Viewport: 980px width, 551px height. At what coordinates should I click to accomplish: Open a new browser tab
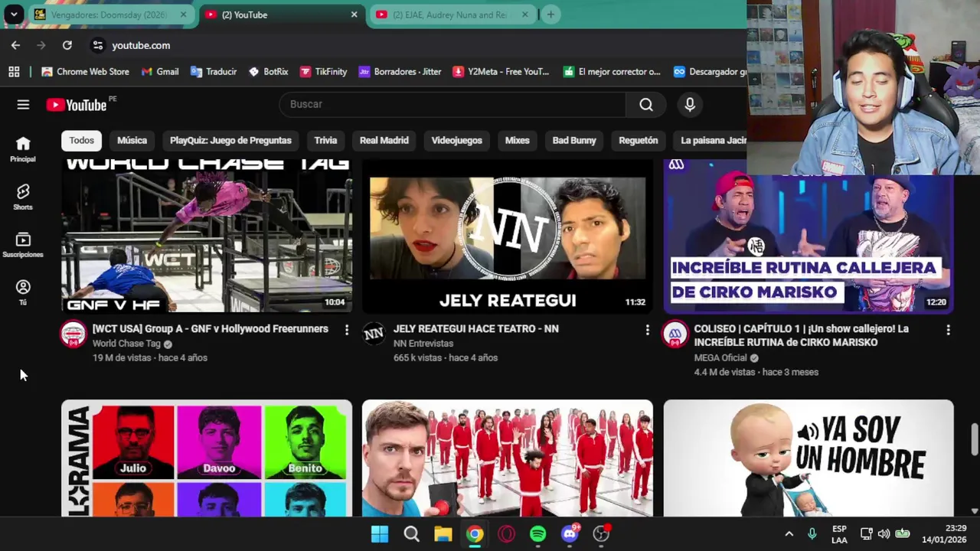[550, 15]
